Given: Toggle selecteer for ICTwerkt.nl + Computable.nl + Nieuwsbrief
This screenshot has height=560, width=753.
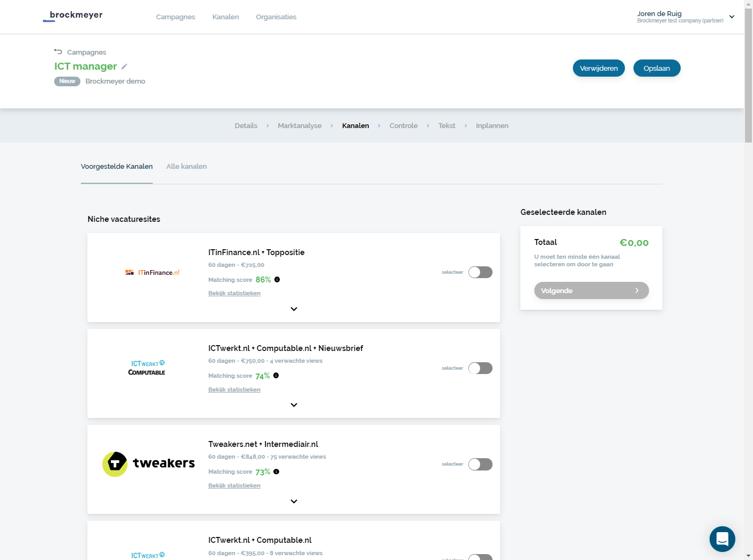Looking at the screenshot, I should [480, 368].
